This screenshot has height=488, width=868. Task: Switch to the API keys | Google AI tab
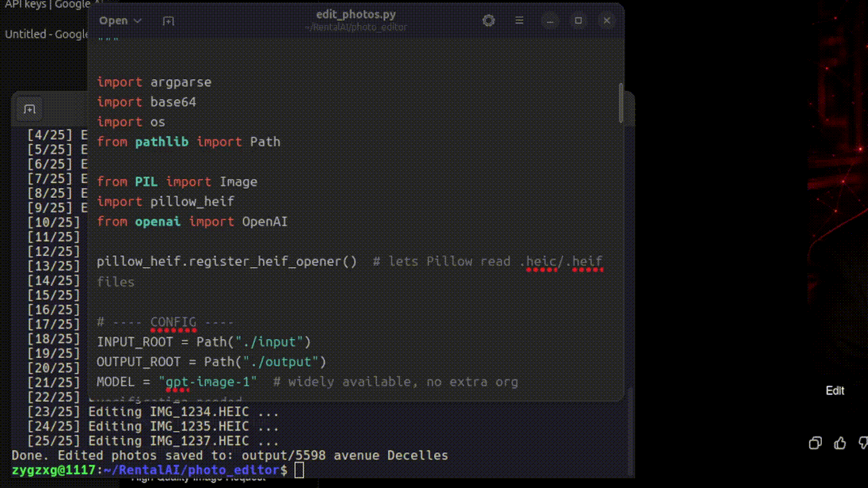tap(47, 5)
